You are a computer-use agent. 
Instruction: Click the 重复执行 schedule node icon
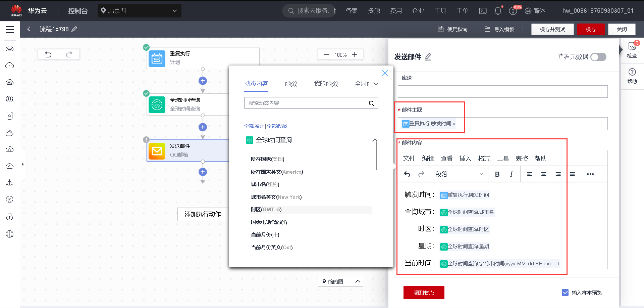(157, 58)
